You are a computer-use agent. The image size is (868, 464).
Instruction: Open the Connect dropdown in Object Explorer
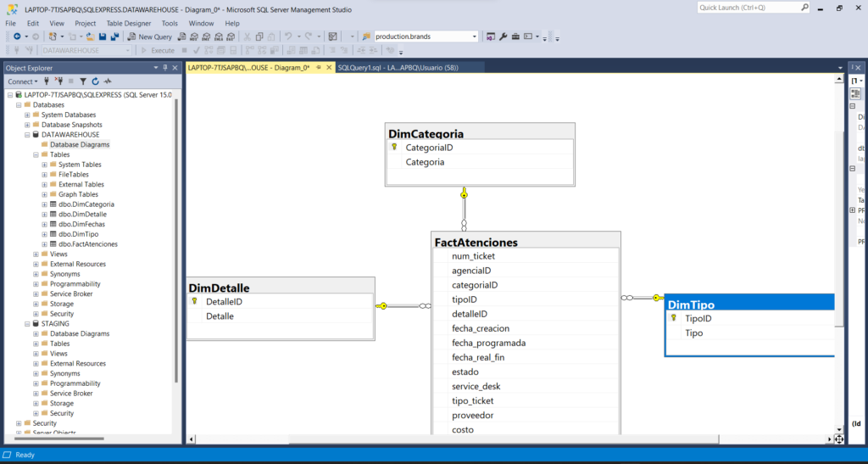tap(21, 81)
